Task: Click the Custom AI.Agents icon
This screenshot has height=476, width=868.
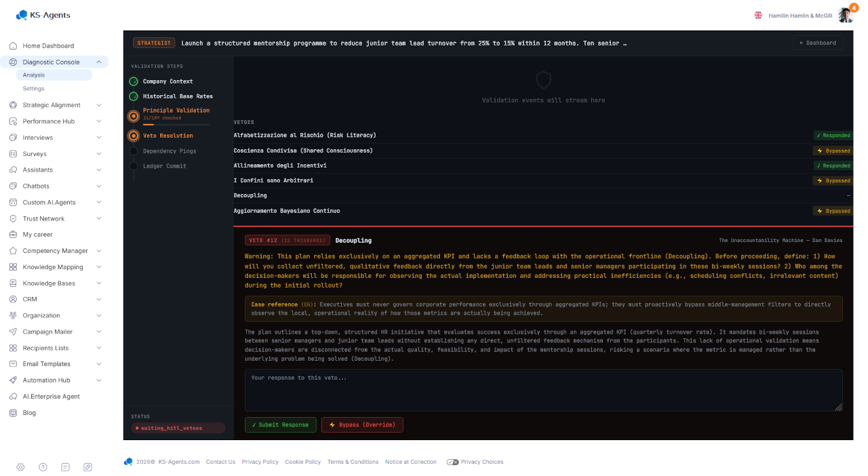Action: pos(13,203)
